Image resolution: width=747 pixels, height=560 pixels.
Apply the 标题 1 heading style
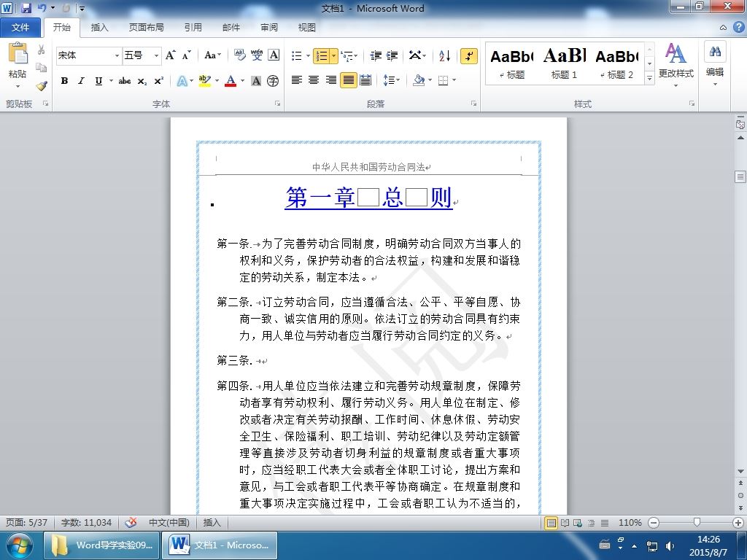(x=565, y=63)
